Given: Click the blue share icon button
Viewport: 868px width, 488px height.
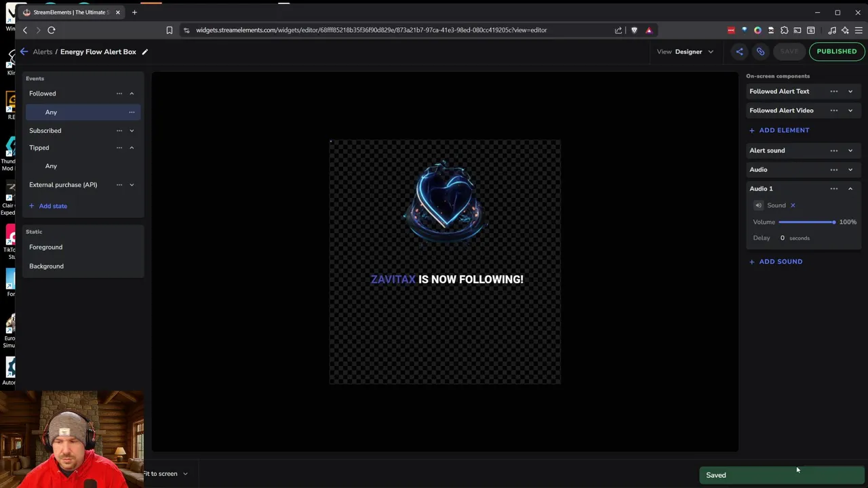Looking at the screenshot, I should point(739,52).
